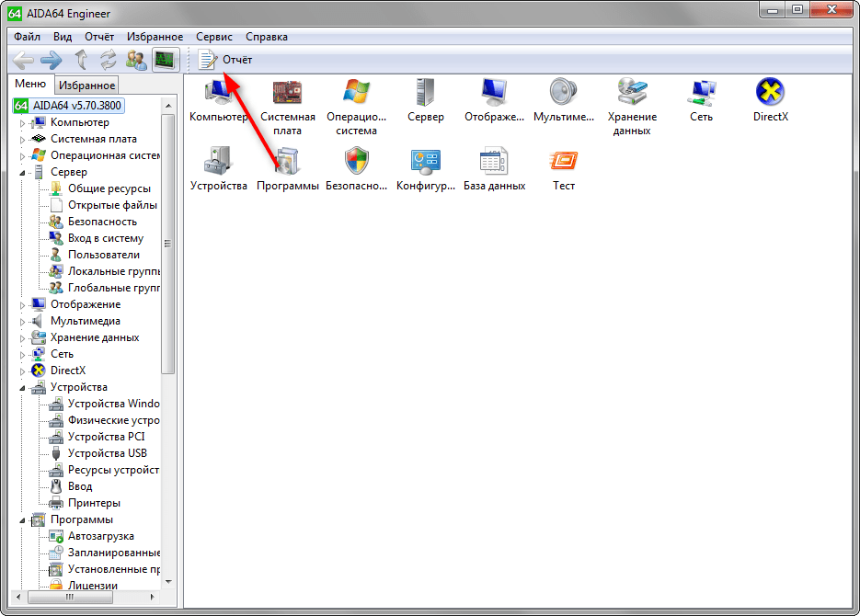Expand the Операционная система tree node
Screen dimensions: 860x616
pos(22,156)
